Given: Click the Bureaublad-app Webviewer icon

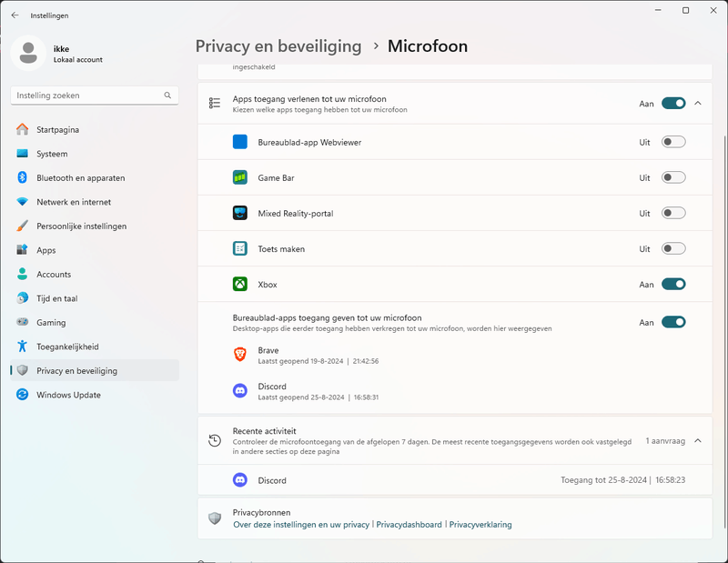Looking at the screenshot, I should (x=240, y=142).
